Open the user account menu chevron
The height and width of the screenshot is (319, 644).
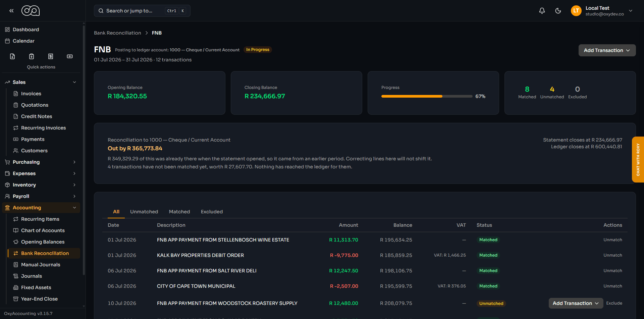point(631,11)
